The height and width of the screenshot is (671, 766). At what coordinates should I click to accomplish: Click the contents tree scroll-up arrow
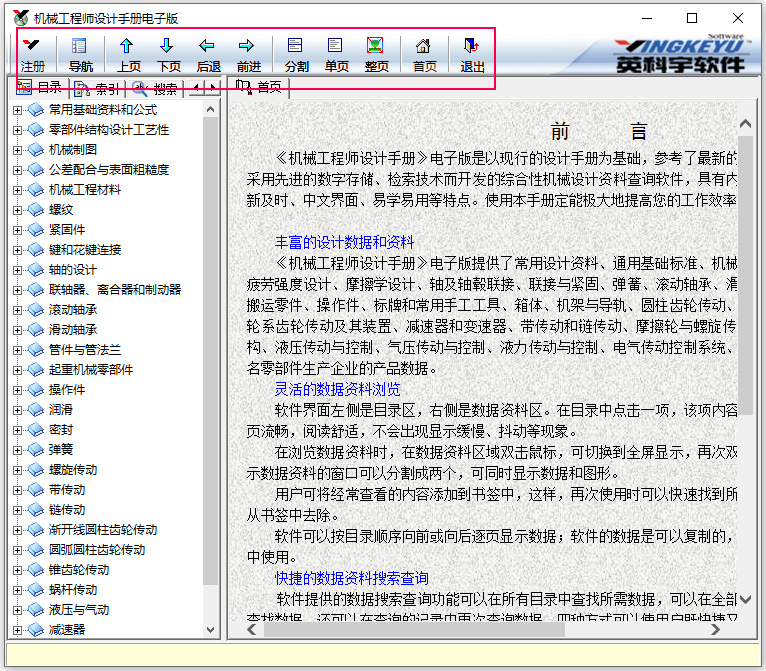(x=211, y=109)
